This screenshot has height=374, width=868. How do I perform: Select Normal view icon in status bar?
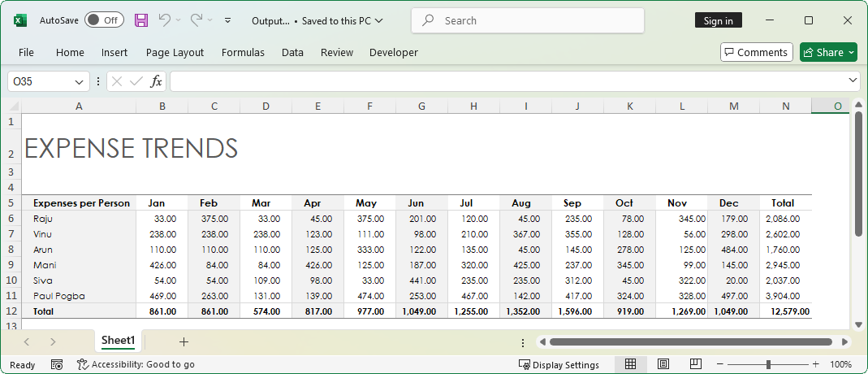[x=631, y=364]
